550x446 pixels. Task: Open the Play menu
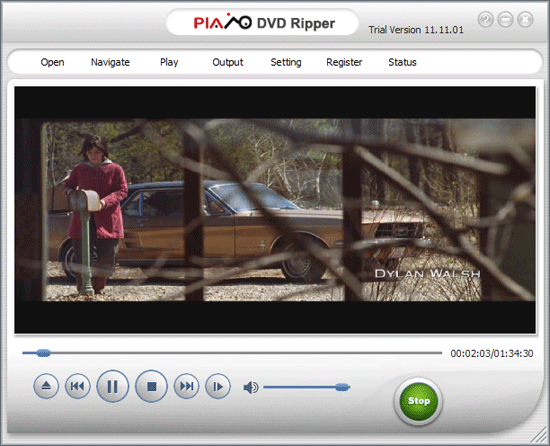click(169, 62)
